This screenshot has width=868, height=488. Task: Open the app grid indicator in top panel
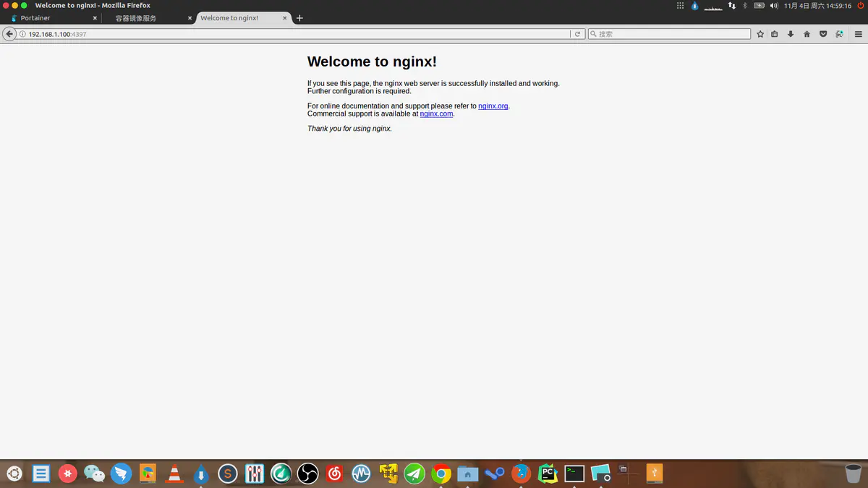click(x=680, y=6)
